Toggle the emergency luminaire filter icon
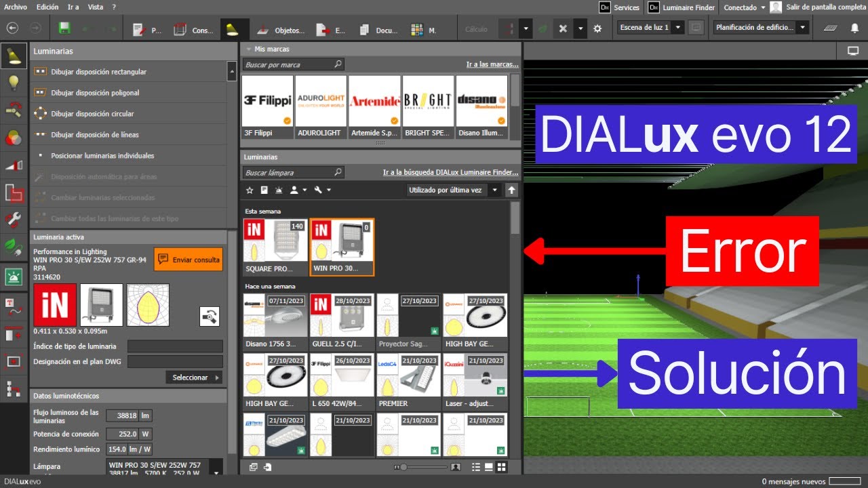The image size is (868, 488). click(279, 190)
